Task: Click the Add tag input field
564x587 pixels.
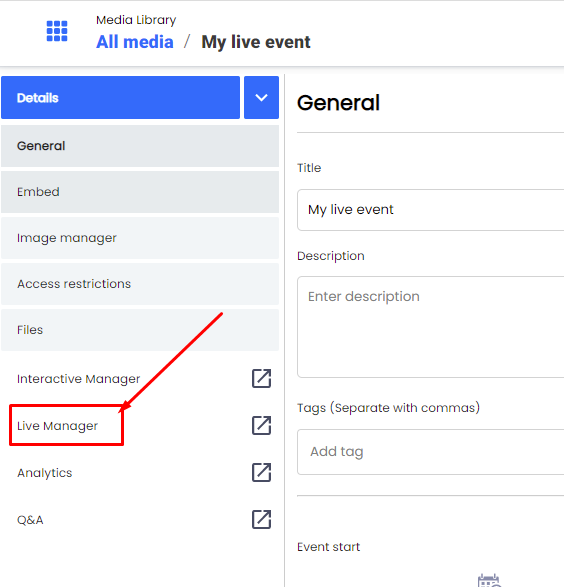Action: tap(430, 452)
